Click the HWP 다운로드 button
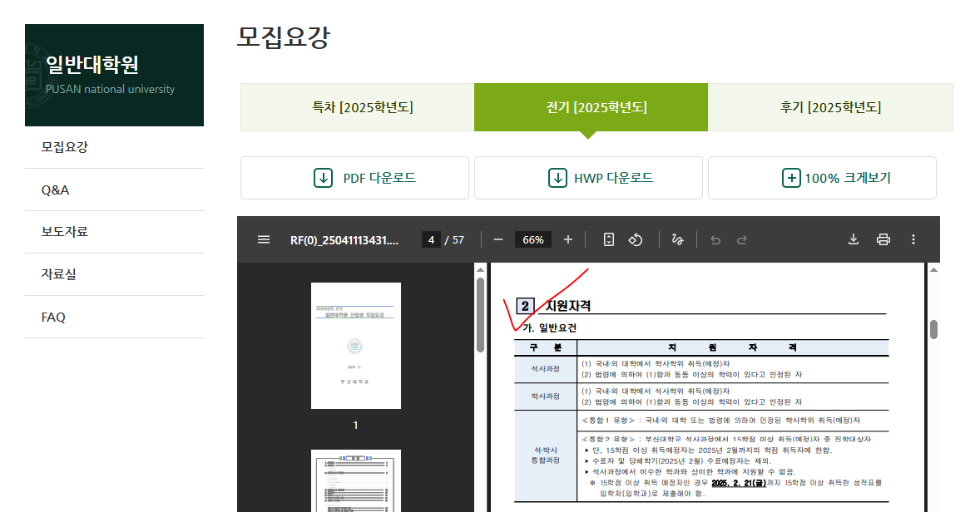Image resolution: width=980 pixels, height=512 pixels. 588,178
